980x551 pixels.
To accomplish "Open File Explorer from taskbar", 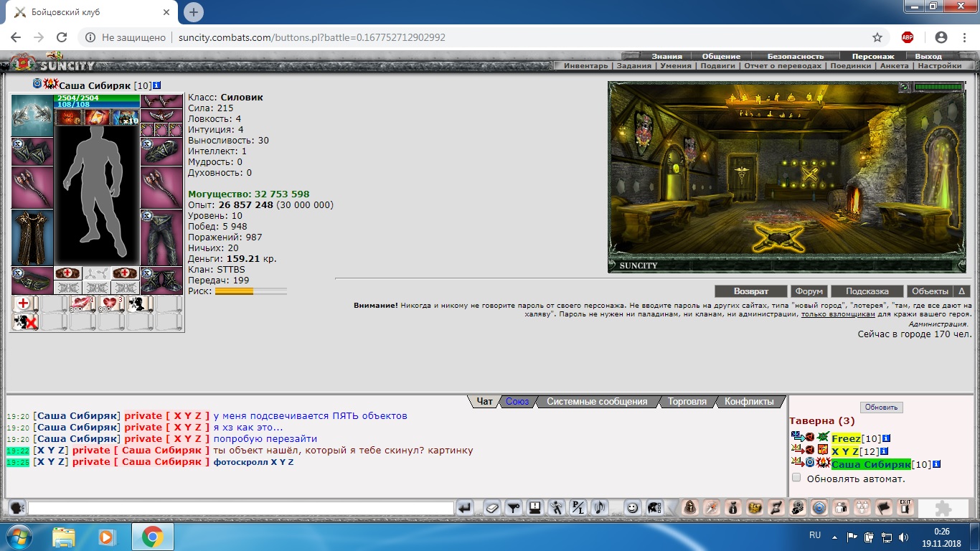I will click(64, 537).
